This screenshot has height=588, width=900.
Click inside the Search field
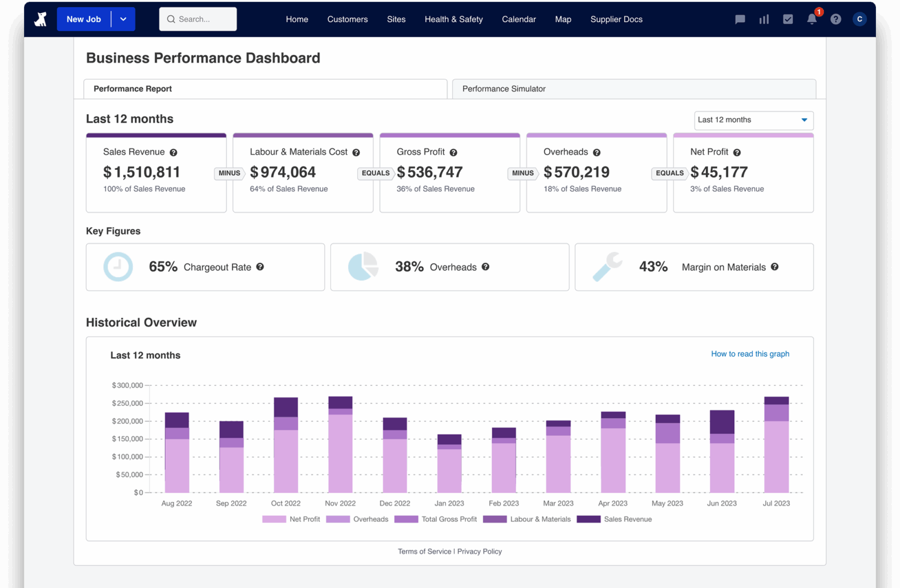pos(197,19)
